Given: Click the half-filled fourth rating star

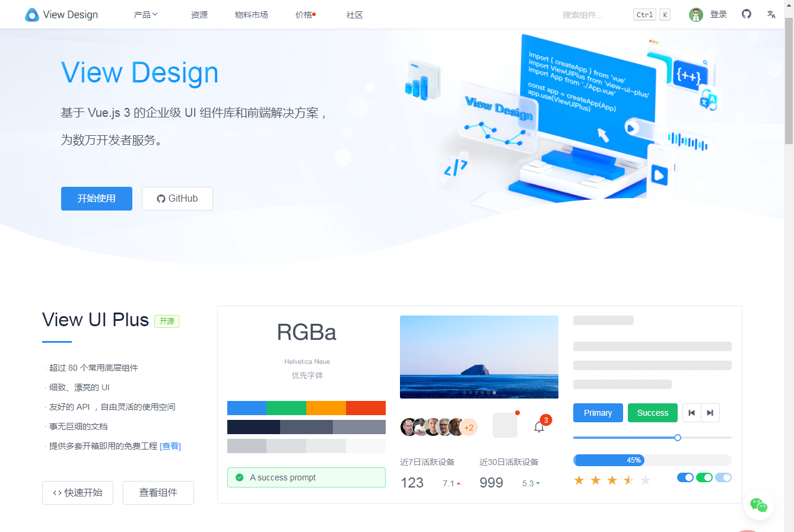Looking at the screenshot, I should (629, 480).
